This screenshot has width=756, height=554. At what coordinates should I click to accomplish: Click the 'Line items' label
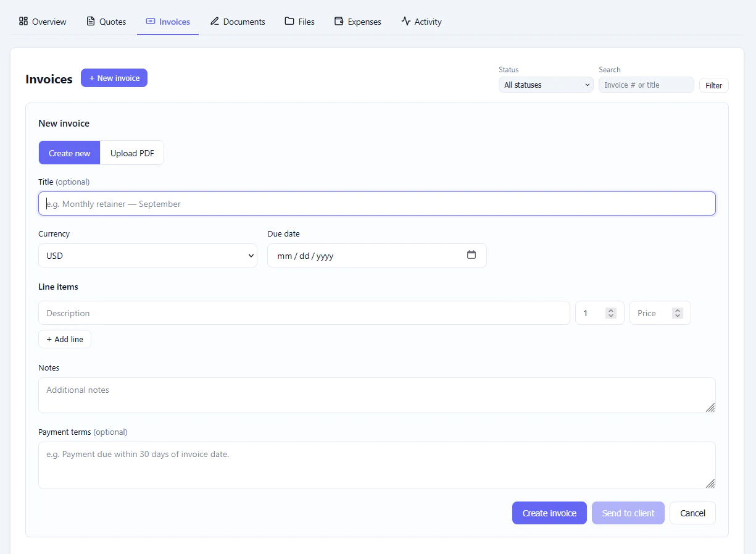[58, 287]
